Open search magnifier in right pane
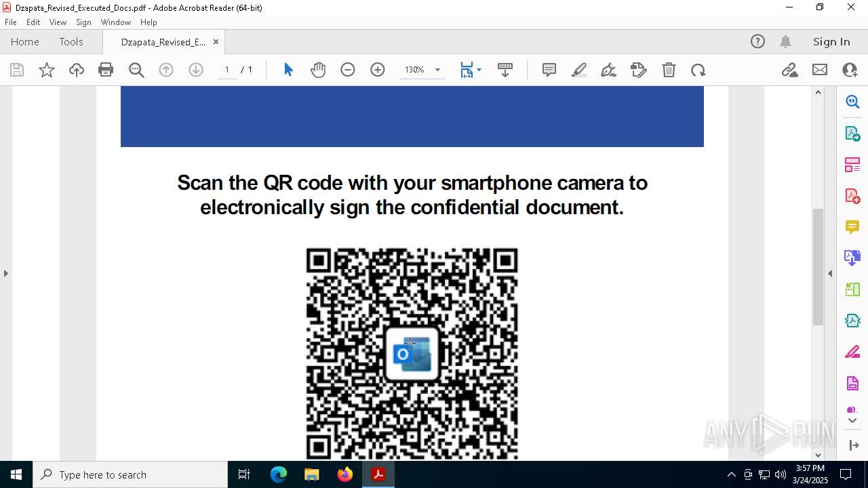This screenshot has width=868, height=488. pos(852,102)
